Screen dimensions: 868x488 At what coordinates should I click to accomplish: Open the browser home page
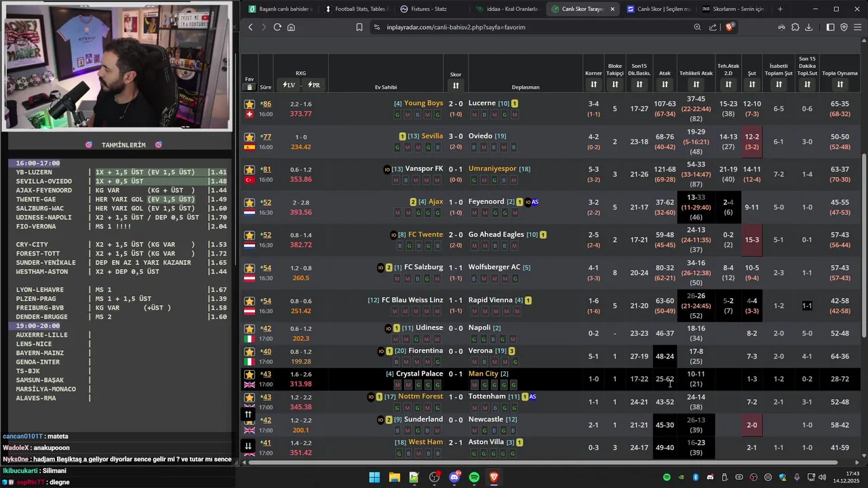pos(291,27)
